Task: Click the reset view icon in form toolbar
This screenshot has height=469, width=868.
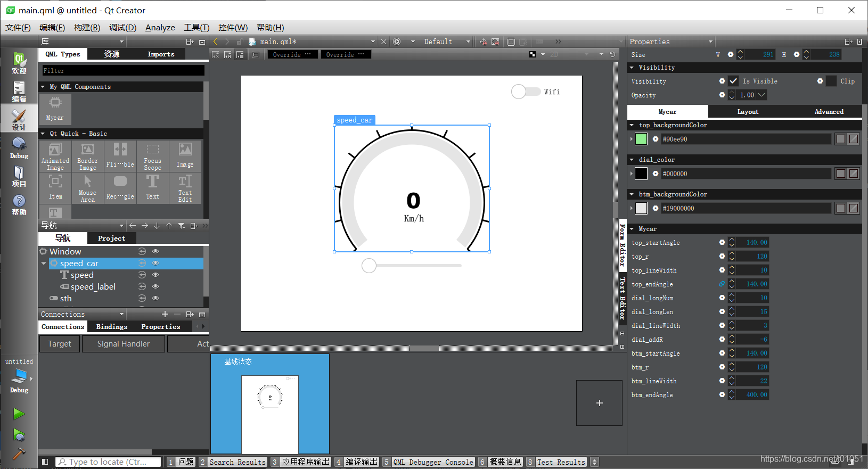Action: (612, 54)
